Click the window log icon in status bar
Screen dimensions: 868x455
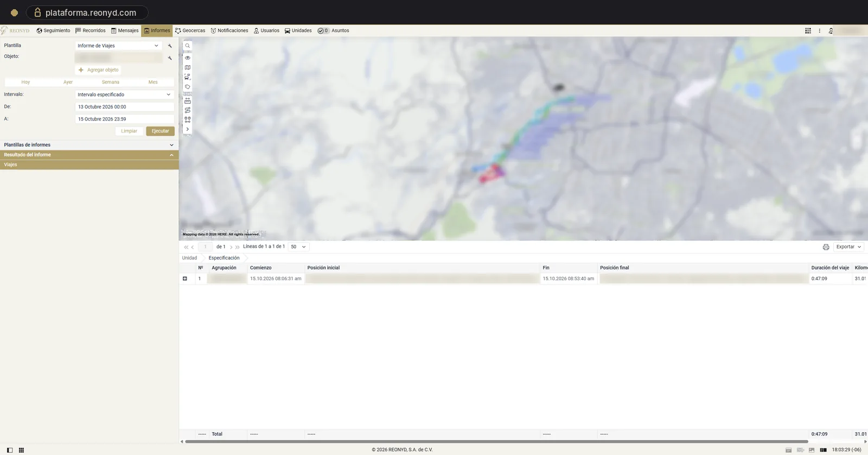(788, 450)
